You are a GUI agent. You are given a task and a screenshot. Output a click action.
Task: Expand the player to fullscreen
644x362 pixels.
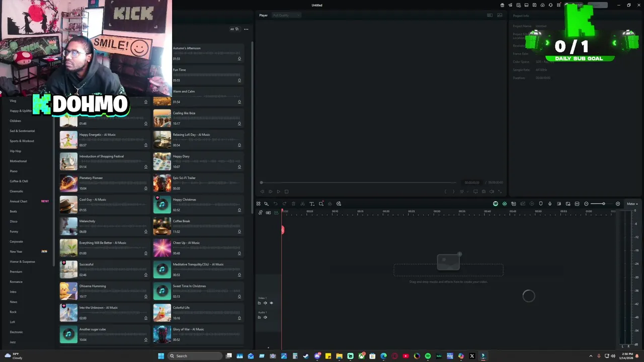500,192
